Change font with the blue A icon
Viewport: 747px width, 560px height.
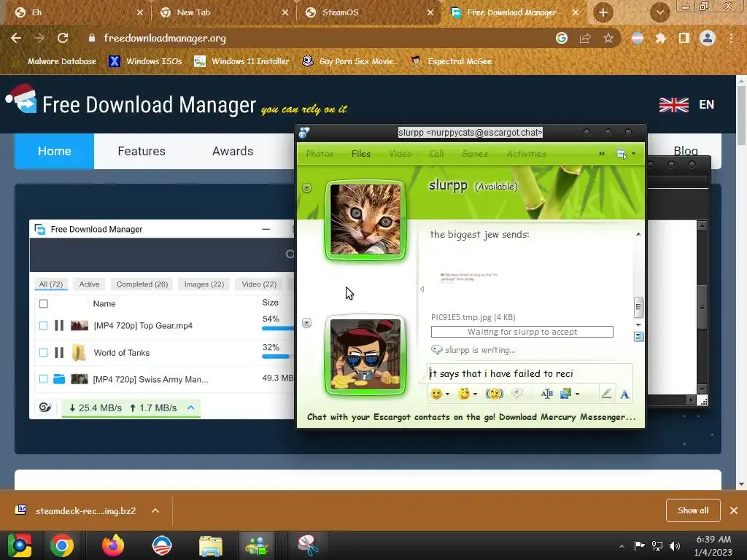pos(624,394)
